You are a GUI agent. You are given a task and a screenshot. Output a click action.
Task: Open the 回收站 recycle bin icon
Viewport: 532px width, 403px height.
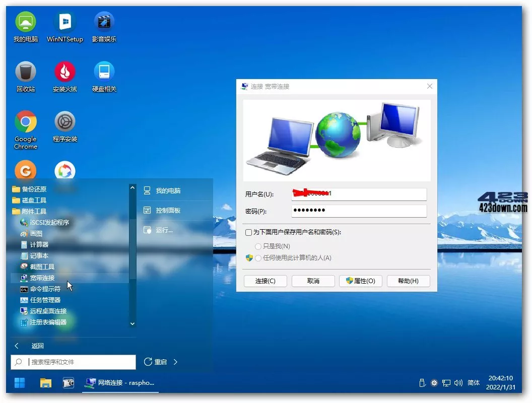26,73
